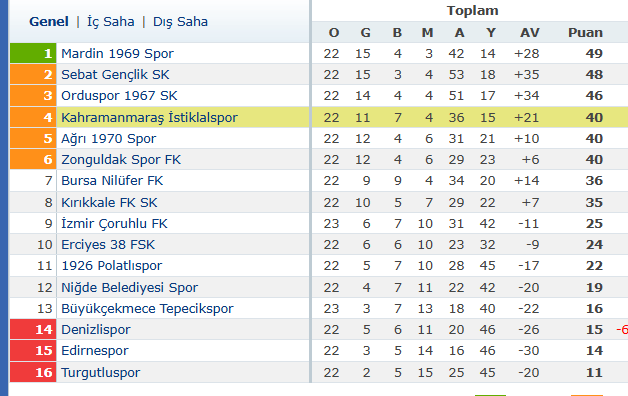The width and height of the screenshot is (628, 396).
Task: Click the Sebat Gençlik SK link
Action: [115, 74]
